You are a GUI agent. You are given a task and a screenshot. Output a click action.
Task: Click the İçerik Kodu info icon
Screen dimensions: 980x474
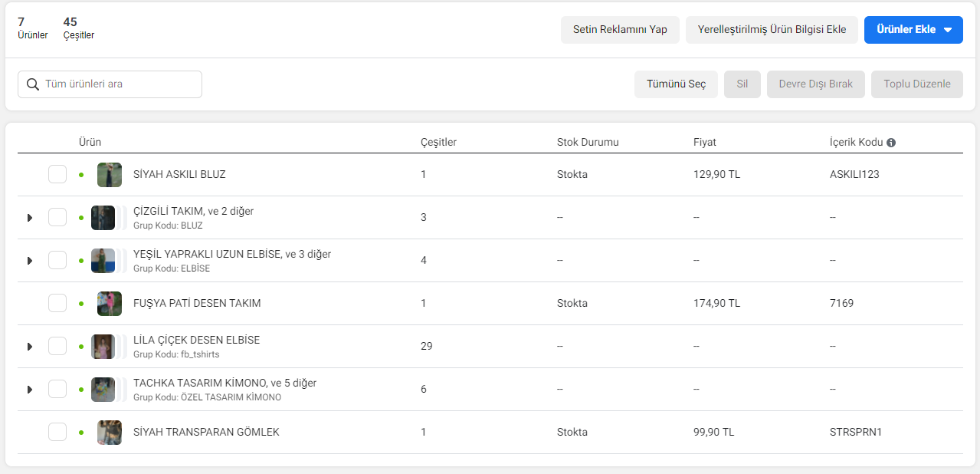(891, 143)
